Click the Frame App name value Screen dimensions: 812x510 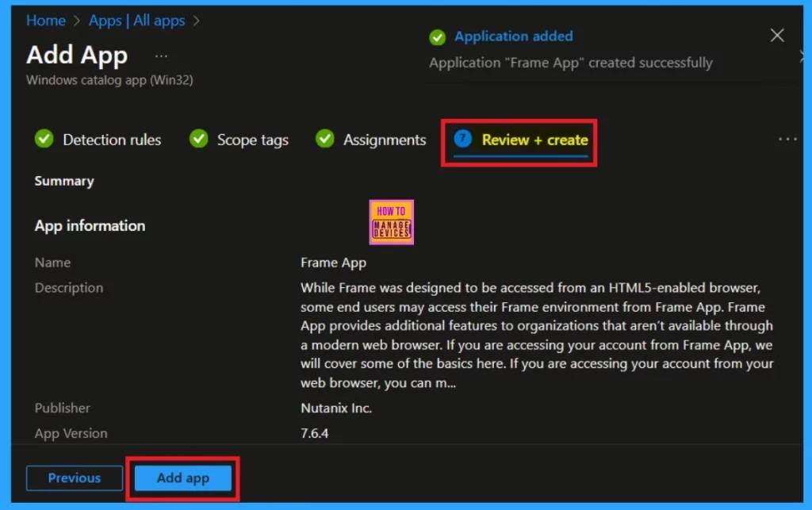pos(334,263)
